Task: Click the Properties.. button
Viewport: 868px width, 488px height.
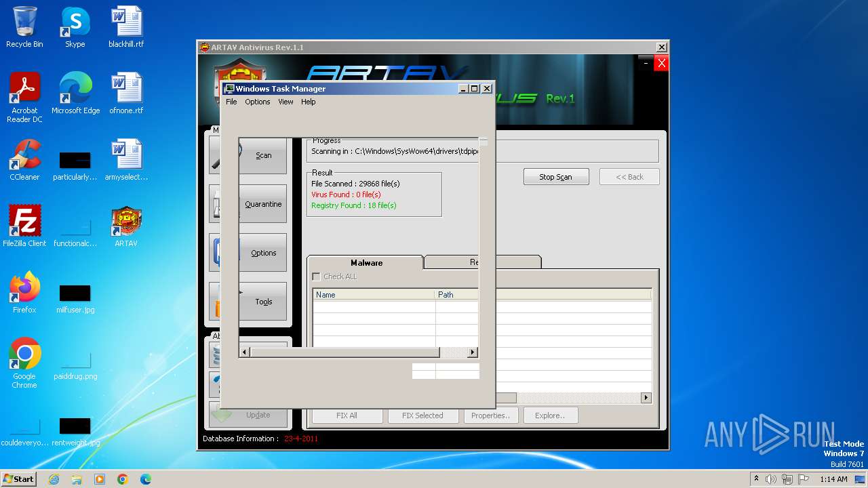Action: [491, 415]
